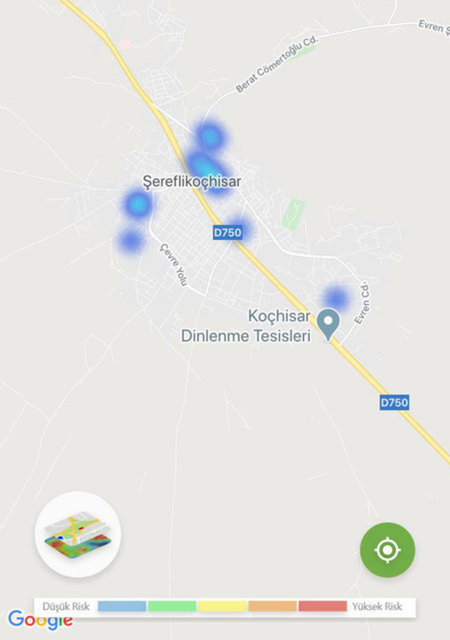Tap the Koçhisar Dinlenme Tesisleri label
The image size is (450, 640).
point(246,326)
